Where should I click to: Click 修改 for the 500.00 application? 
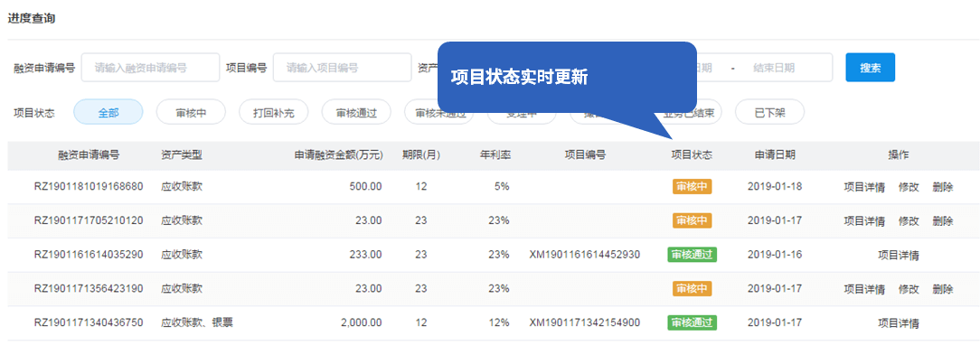[x=909, y=186]
